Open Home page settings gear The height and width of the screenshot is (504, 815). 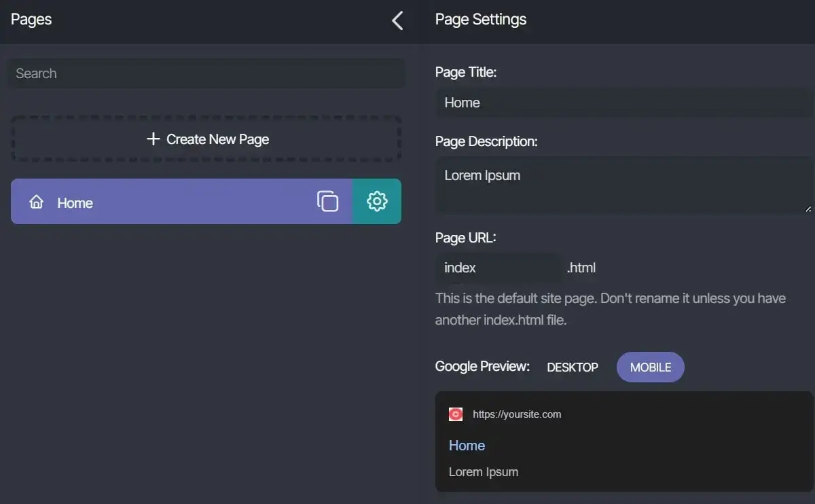377,201
